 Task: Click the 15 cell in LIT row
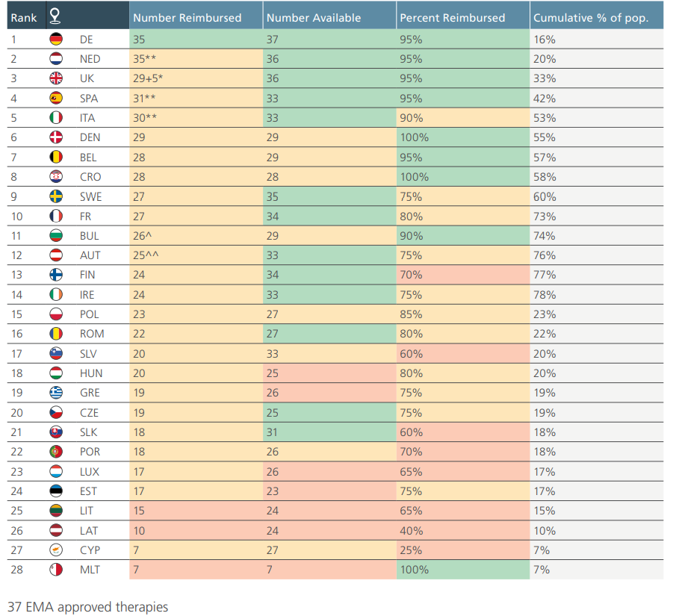pos(196,511)
